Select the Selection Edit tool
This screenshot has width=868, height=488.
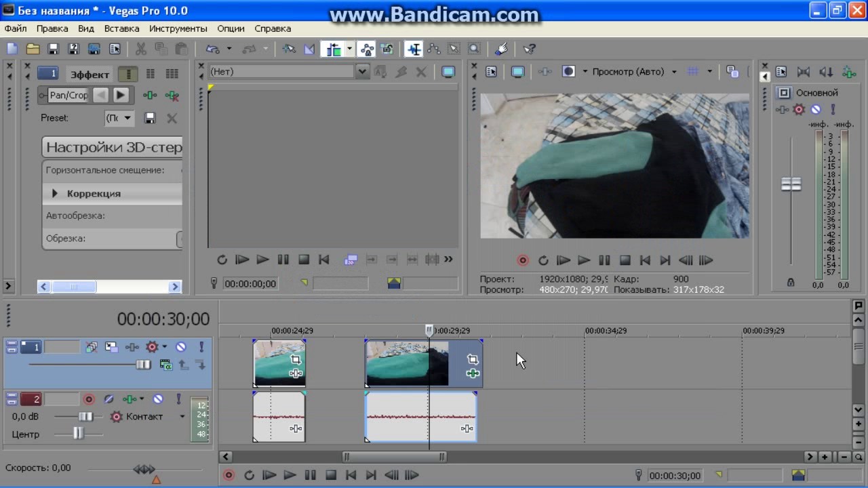pos(454,49)
